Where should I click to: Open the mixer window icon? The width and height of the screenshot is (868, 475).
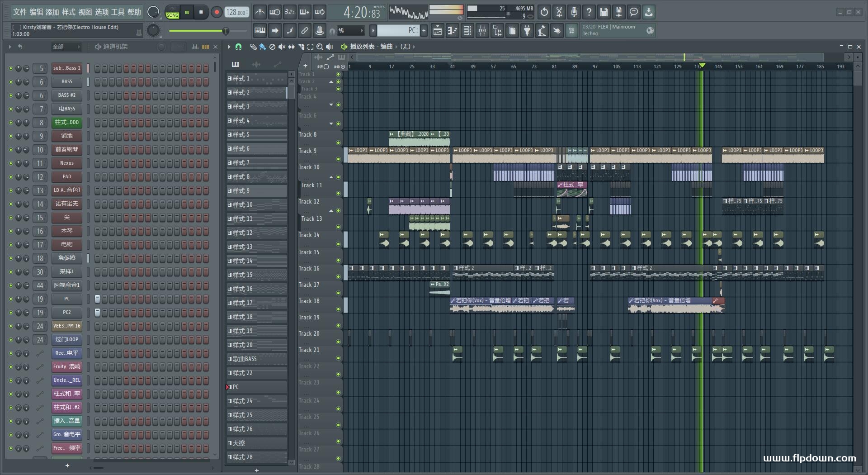(x=482, y=31)
